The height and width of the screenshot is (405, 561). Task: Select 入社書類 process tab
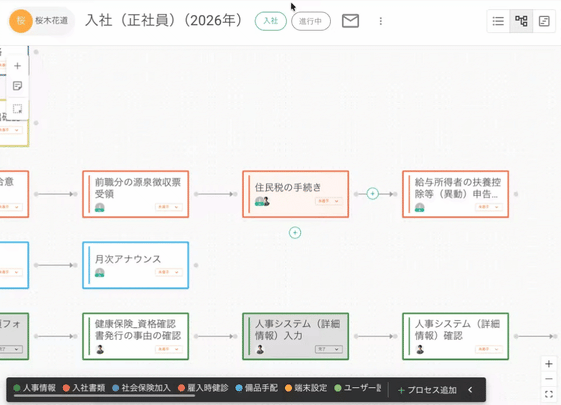click(x=84, y=388)
